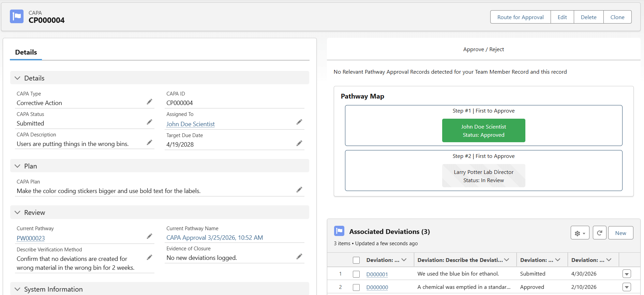Open deviation D000000 record
The image size is (644, 295).
point(377,287)
